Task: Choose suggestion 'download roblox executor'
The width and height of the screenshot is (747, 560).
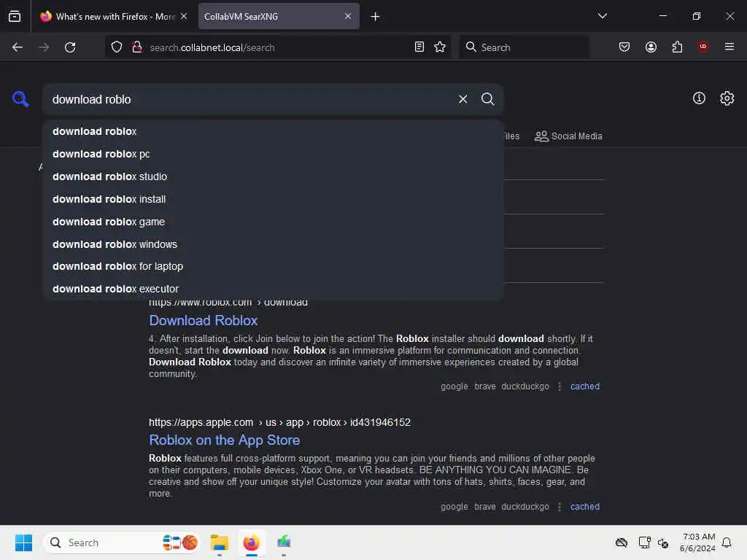Action: [273, 289]
